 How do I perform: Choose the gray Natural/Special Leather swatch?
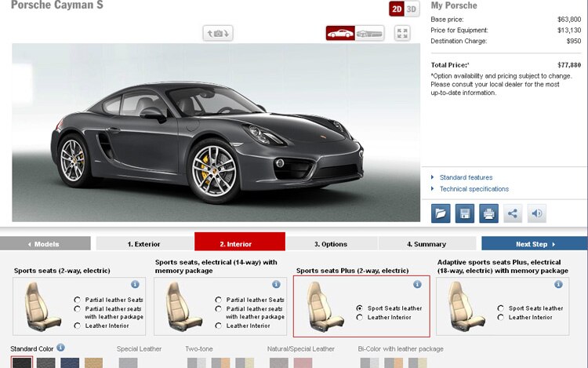(279, 363)
